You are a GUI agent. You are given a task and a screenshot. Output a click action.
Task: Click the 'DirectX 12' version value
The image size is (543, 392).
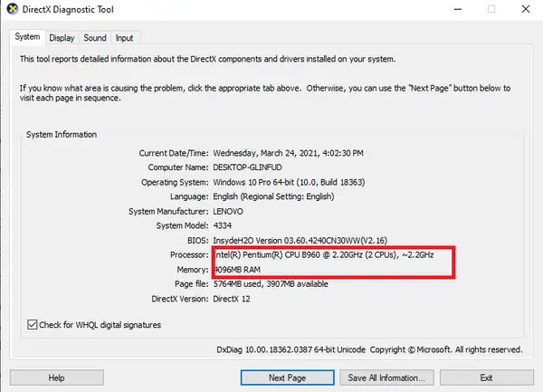pos(232,299)
